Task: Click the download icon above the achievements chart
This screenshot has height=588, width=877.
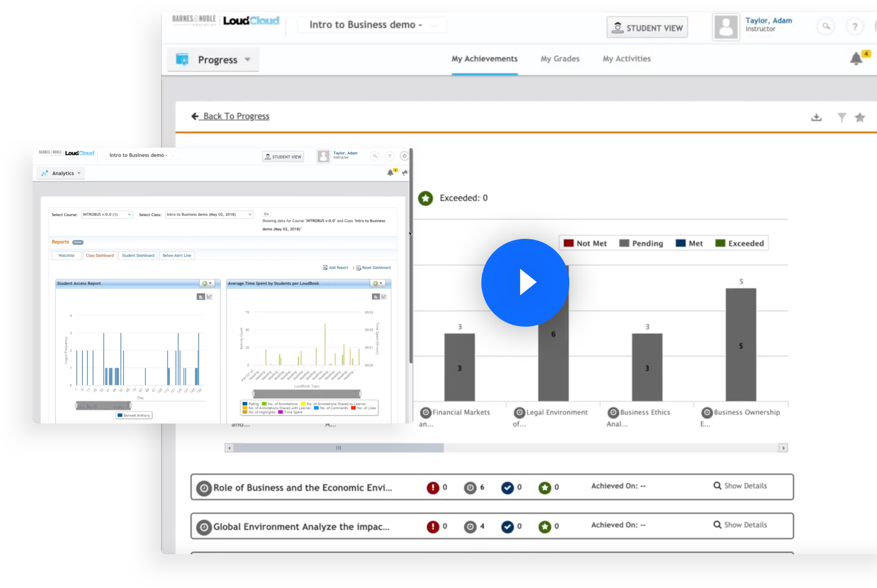Action: point(816,117)
